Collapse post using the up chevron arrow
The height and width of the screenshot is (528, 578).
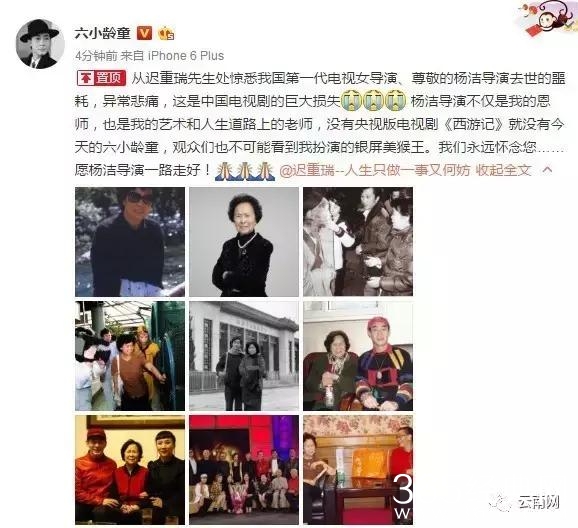click(x=547, y=170)
